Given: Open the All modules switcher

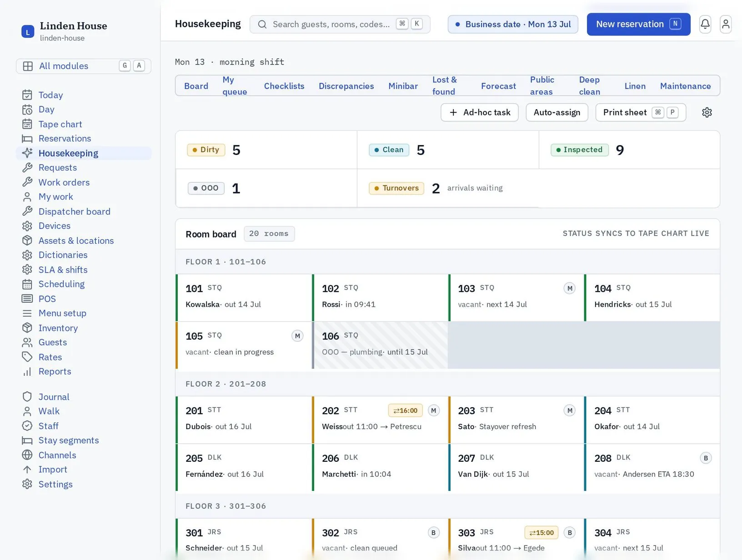Looking at the screenshot, I should 84,66.
